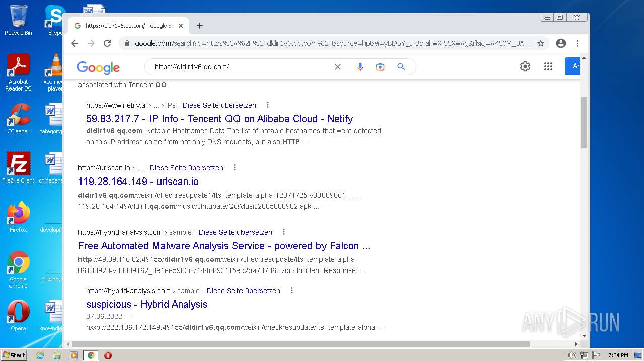The height and width of the screenshot is (362, 644).
Task: Open the Windows Start menu
Action: (x=14, y=355)
